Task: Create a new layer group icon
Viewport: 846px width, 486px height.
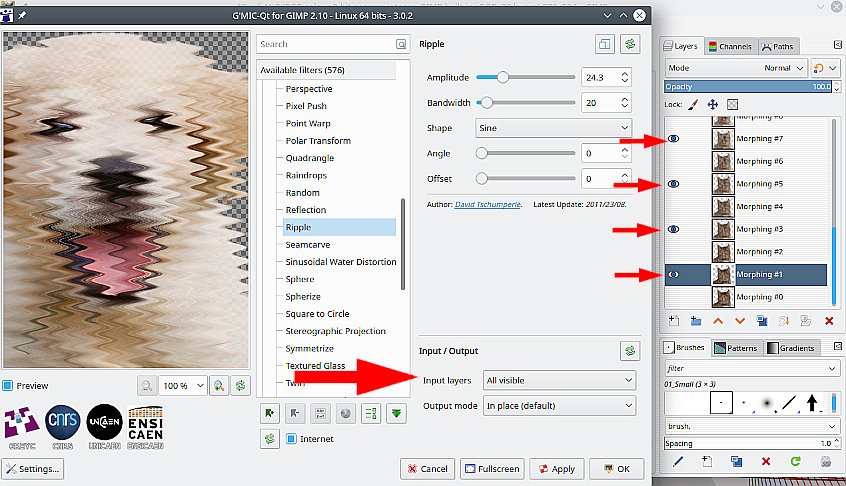Action: (x=696, y=321)
